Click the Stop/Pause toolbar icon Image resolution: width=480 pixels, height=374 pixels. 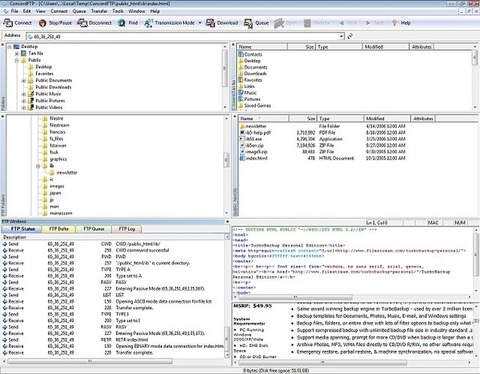(42, 23)
